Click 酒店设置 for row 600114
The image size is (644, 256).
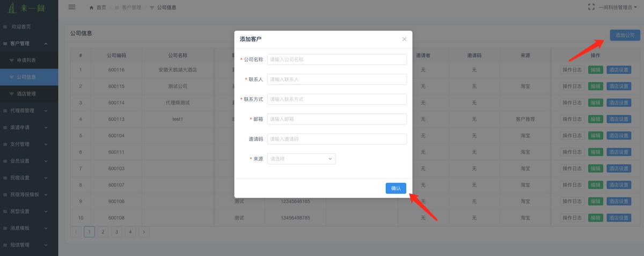619,103
